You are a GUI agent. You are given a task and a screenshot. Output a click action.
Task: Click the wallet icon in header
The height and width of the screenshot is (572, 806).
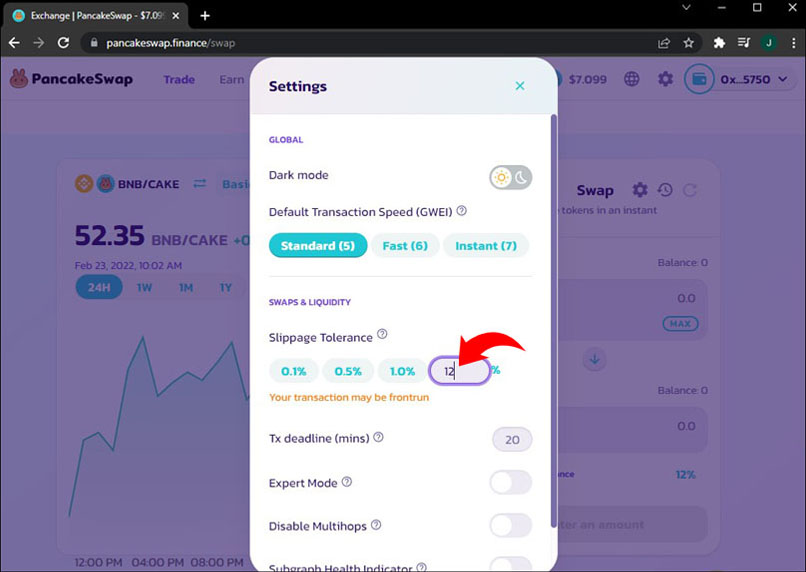(x=699, y=79)
